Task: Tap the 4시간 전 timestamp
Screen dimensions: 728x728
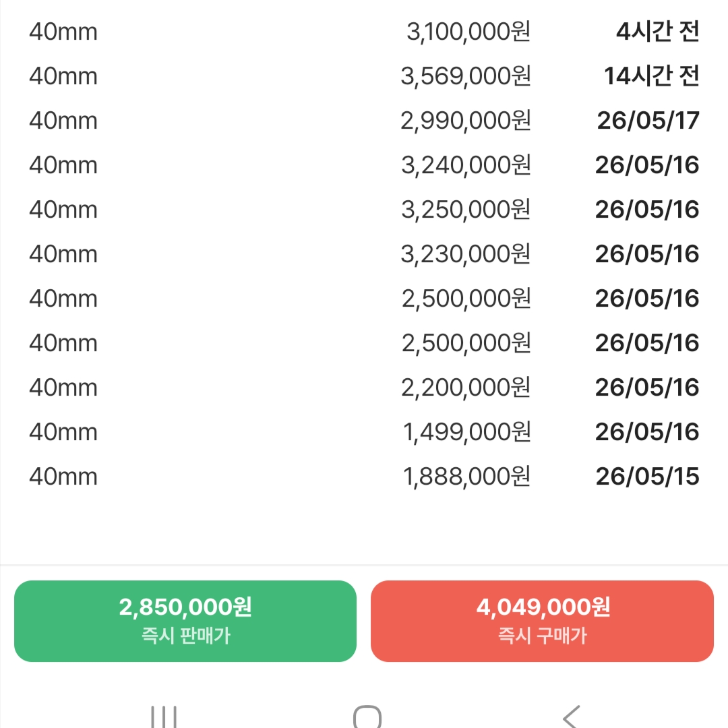Action: pyautogui.click(x=657, y=32)
